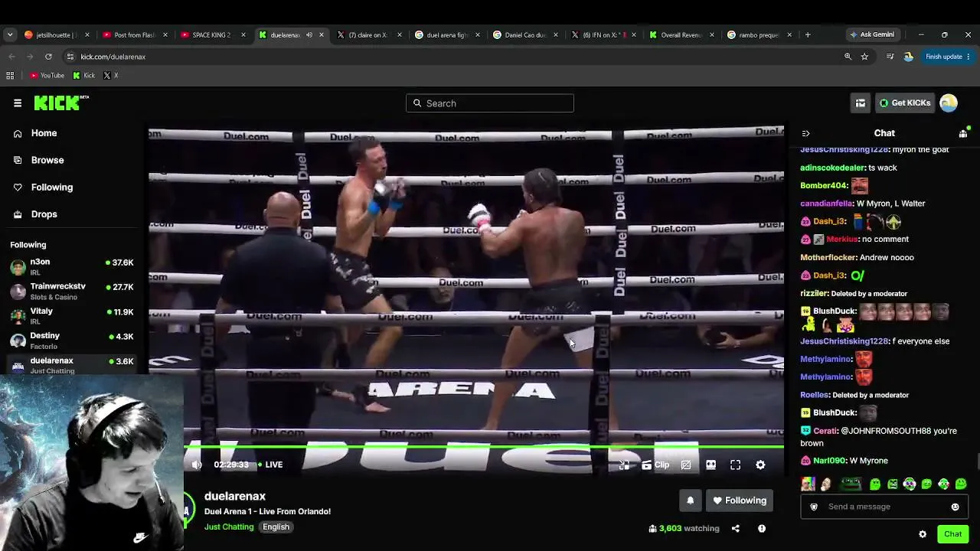
Task: Click the Ask Gemini button
Action: tap(871, 34)
